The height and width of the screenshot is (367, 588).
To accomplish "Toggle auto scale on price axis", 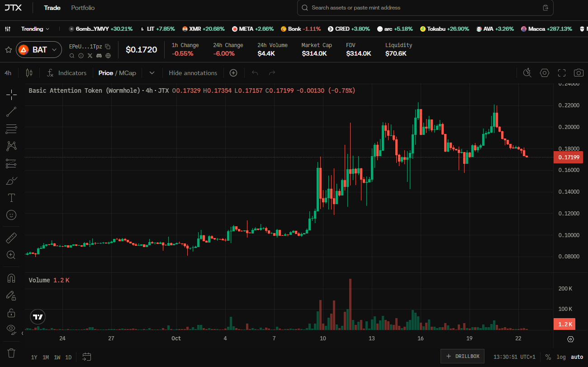I will click(x=577, y=357).
